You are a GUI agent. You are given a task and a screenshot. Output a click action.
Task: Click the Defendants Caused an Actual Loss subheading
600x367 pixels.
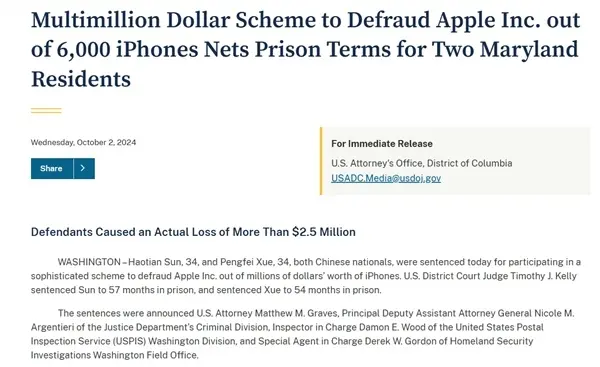pos(193,232)
